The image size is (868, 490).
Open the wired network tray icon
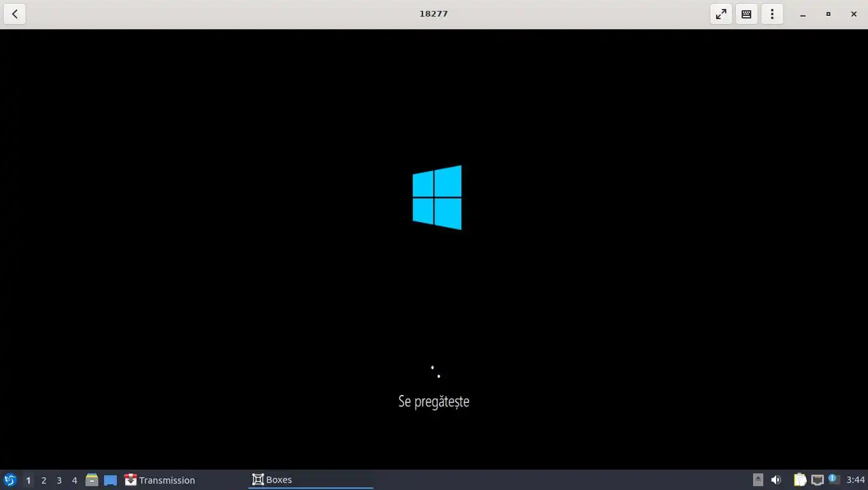817,480
